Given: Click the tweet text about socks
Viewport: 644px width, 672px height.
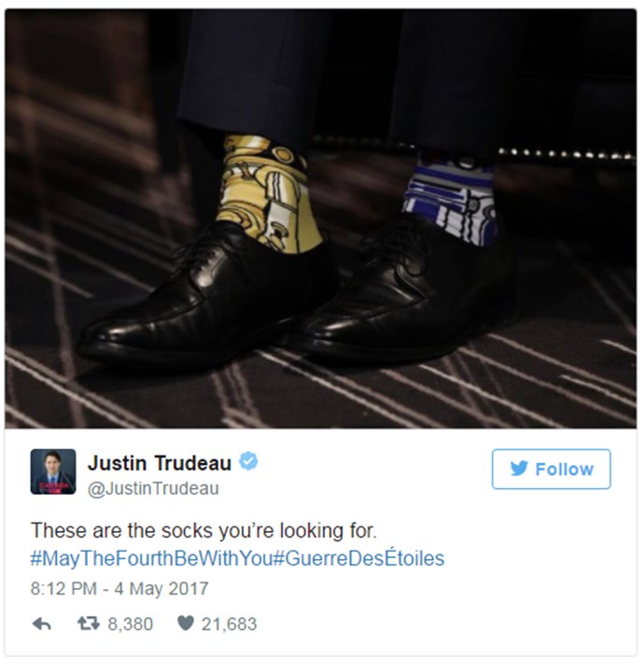Looking at the screenshot, I should (203, 531).
